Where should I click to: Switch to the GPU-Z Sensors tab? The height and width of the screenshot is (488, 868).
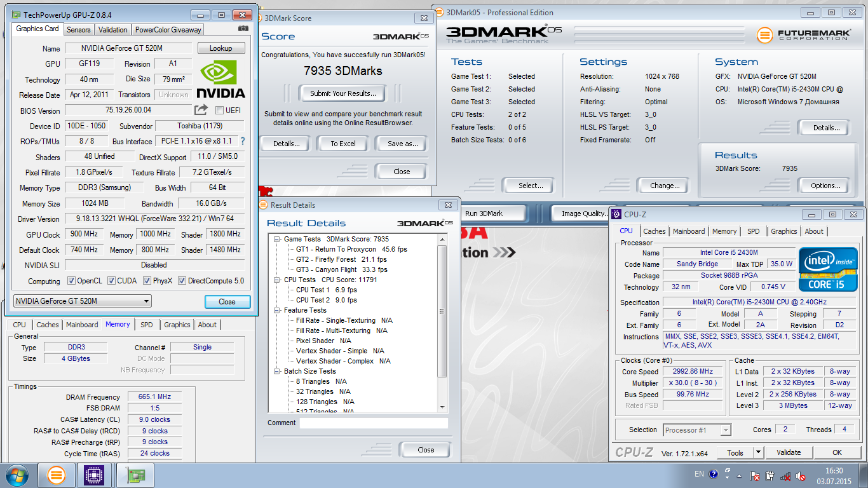[79, 30]
